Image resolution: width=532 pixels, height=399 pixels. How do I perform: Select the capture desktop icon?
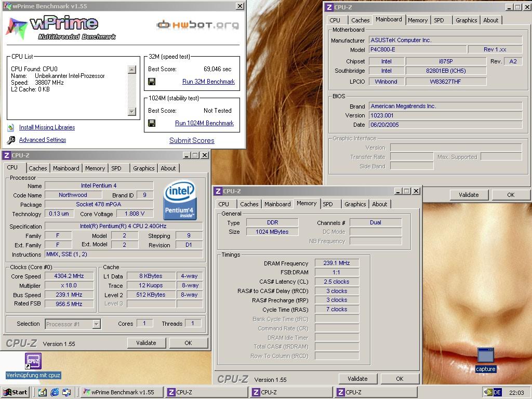pos(486,360)
